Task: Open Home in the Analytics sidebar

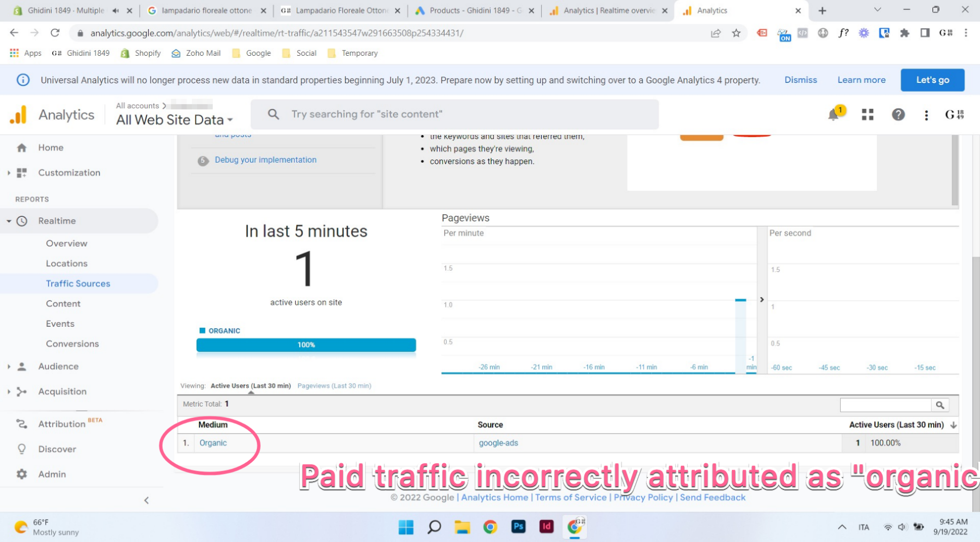Action: pos(51,147)
